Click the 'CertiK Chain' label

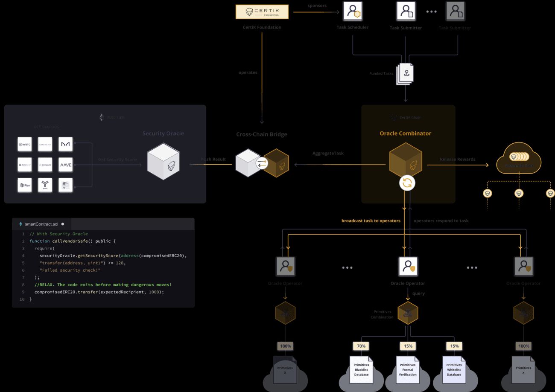click(x=410, y=117)
